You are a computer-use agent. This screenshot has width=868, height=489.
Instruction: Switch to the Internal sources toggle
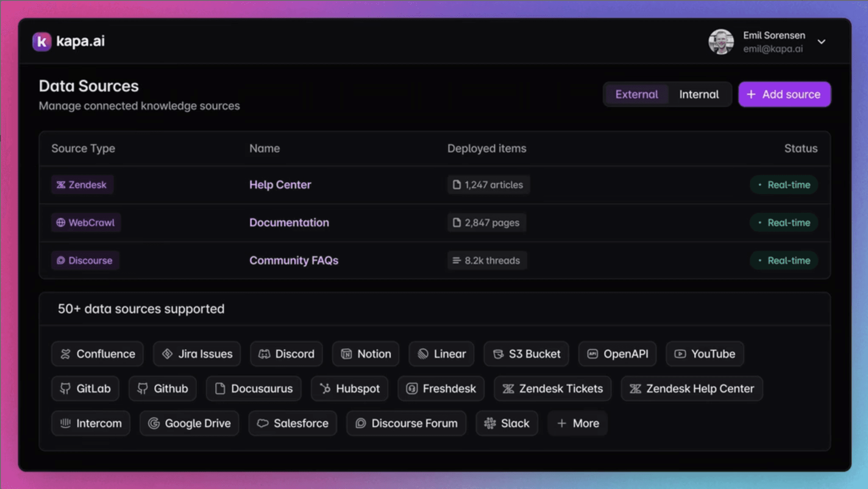(x=698, y=94)
